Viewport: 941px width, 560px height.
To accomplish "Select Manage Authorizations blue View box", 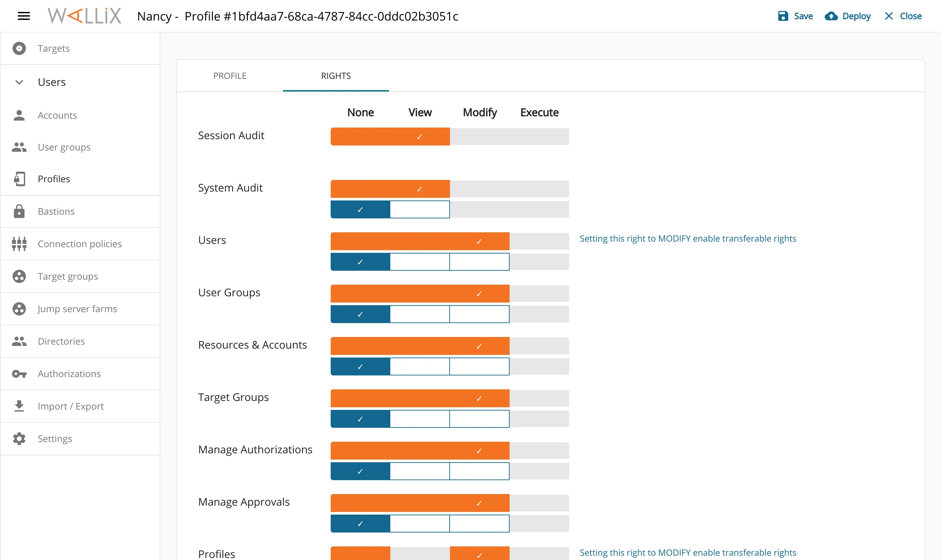I will point(420,471).
